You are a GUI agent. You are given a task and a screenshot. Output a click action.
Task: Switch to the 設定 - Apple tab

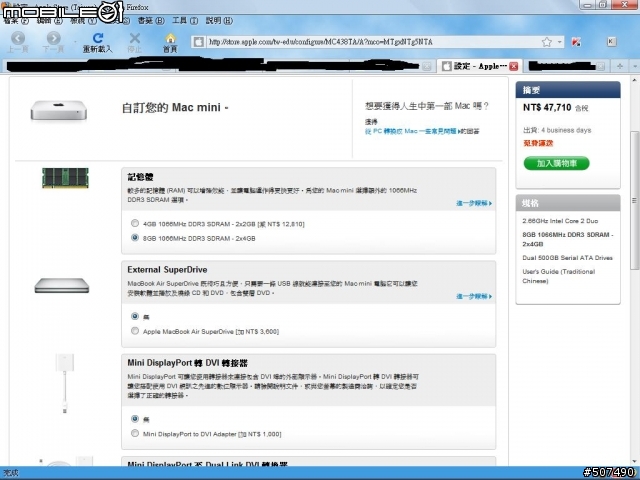click(478, 66)
